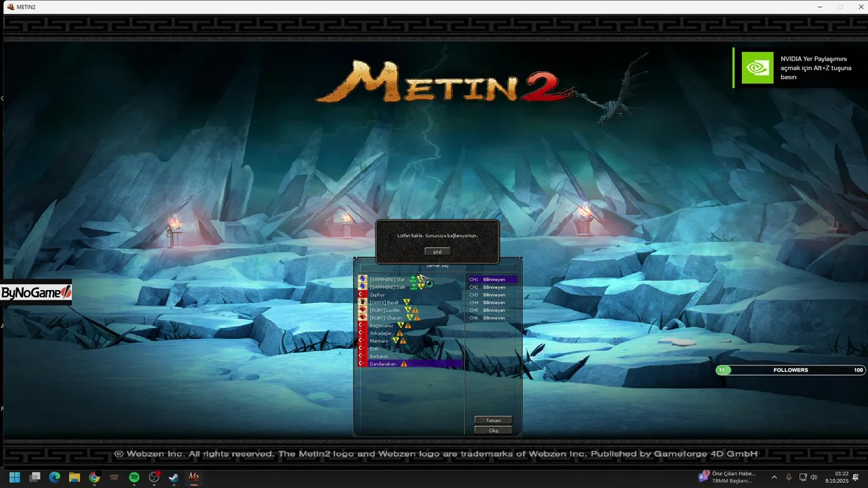
Task: Click the ruby icon beside Charon server
Action: coord(363,318)
